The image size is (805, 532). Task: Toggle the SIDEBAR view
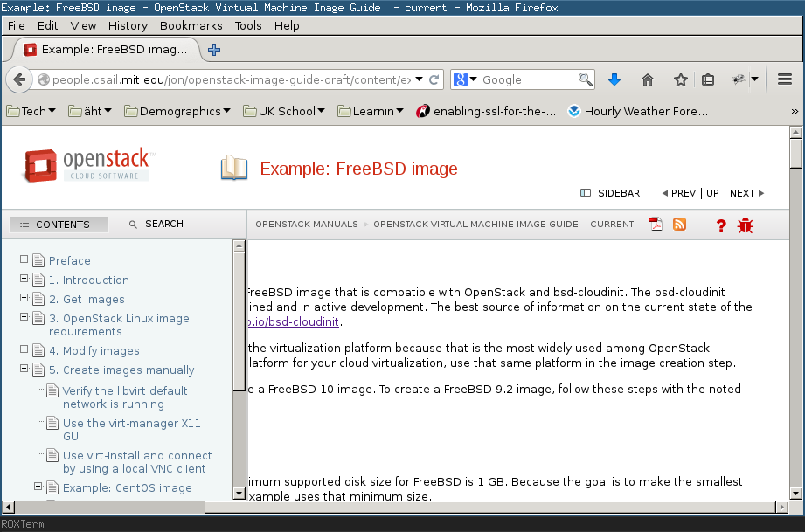tap(610, 193)
